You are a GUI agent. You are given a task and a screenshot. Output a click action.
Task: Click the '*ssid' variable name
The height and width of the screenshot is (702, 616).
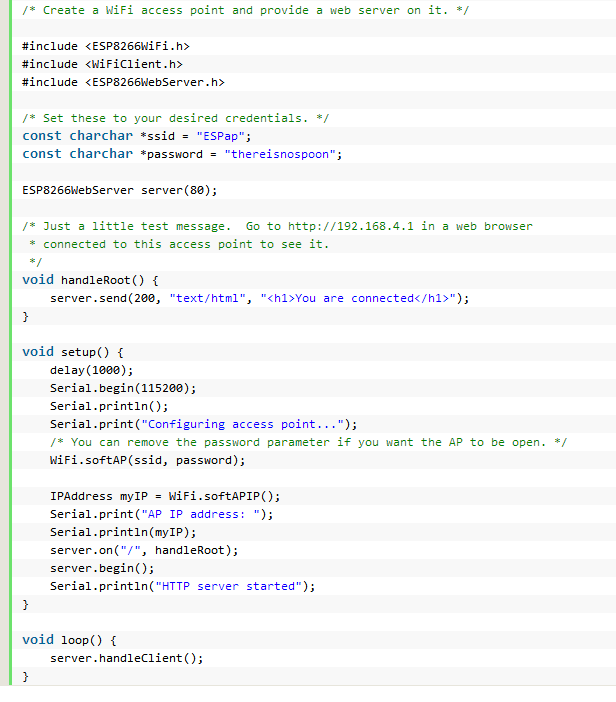point(158,136)
